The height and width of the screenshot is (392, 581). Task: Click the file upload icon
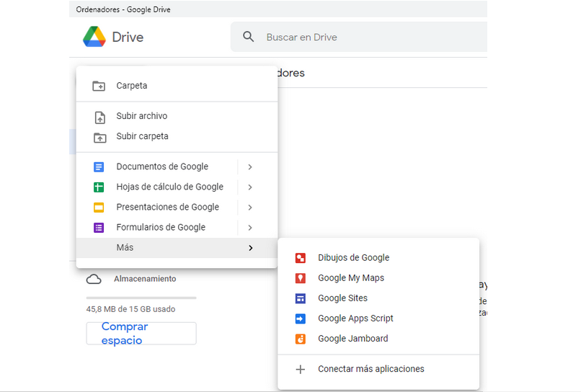click(99, 117)
